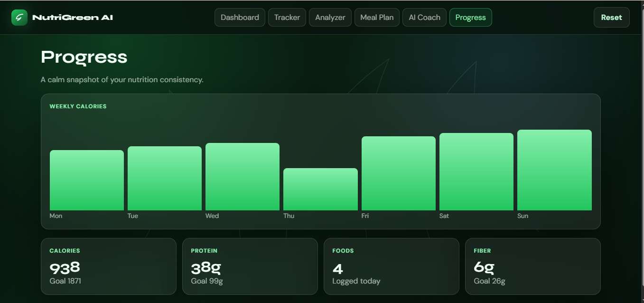Click the Progress page title
The height and width of the screenshot is (303, 644).
84,57
